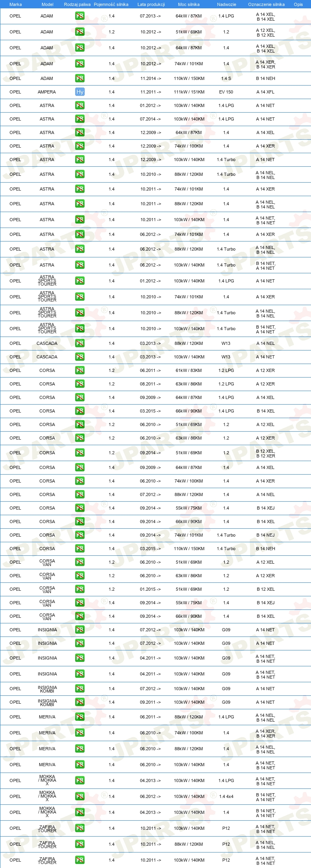The height and width of the screenshot is (868, 311).
Task: Click the Model column header
Action: tap(47, 4)
